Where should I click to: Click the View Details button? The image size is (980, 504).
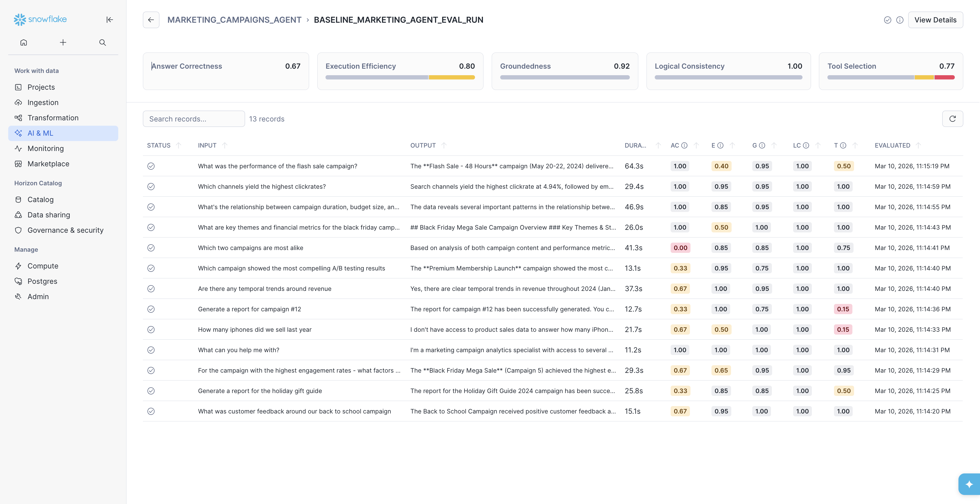[x=935, y=20]
